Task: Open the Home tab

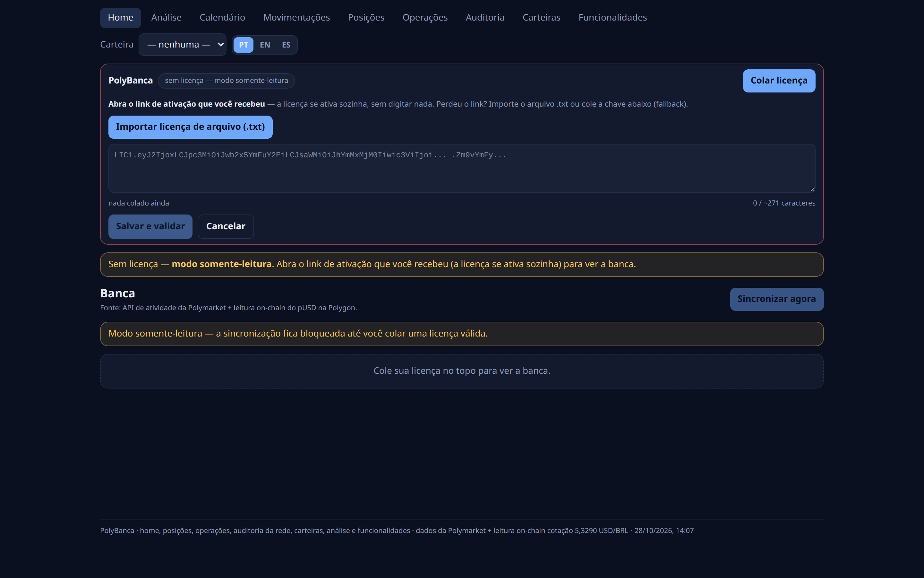Action: 120,18
